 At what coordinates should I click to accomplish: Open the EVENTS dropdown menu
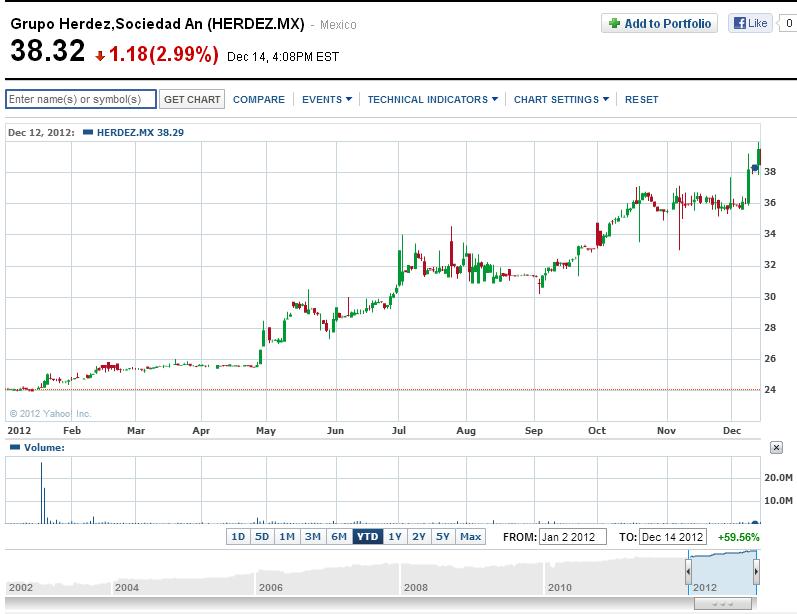(x=326, y=100)
